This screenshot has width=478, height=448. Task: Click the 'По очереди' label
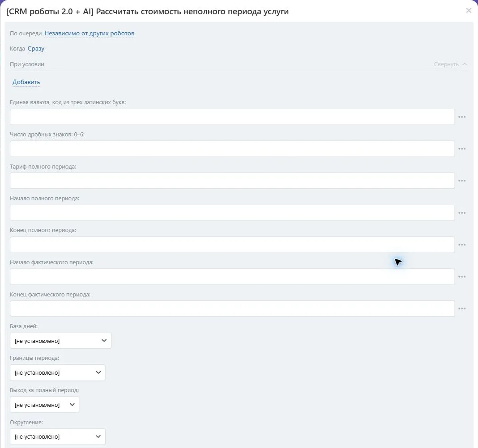coord(26,34)
